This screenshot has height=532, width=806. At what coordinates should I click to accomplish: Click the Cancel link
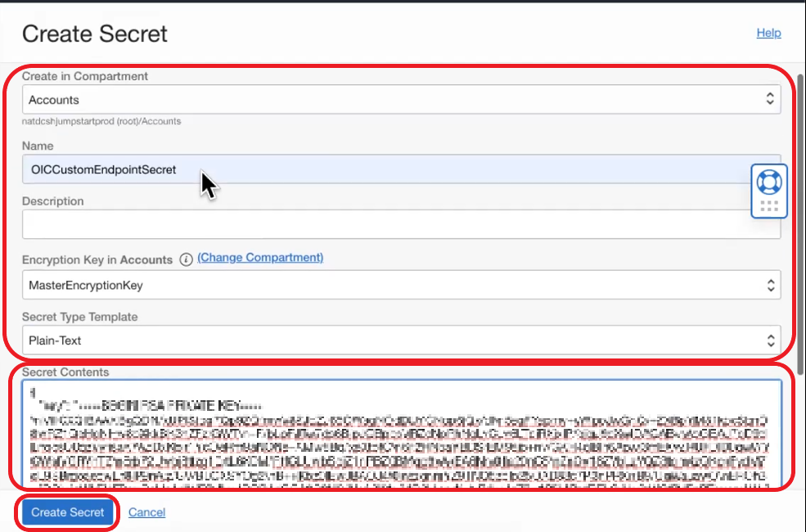tap(146, 512)
